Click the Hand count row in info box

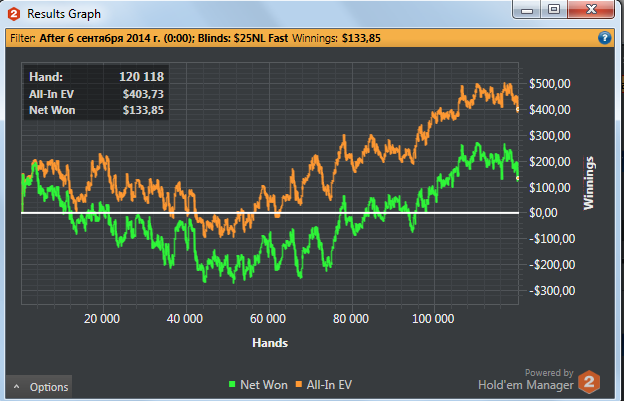point(96,76)
